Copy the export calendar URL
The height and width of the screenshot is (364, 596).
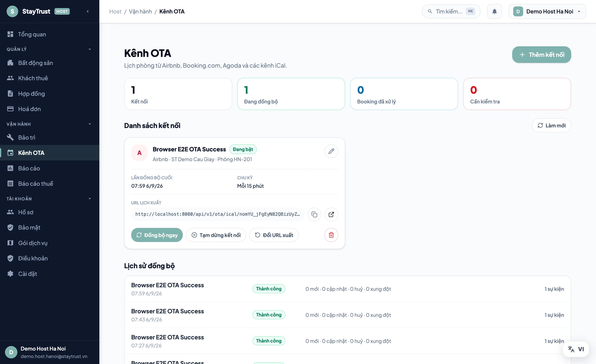click(x=314, y=214)
